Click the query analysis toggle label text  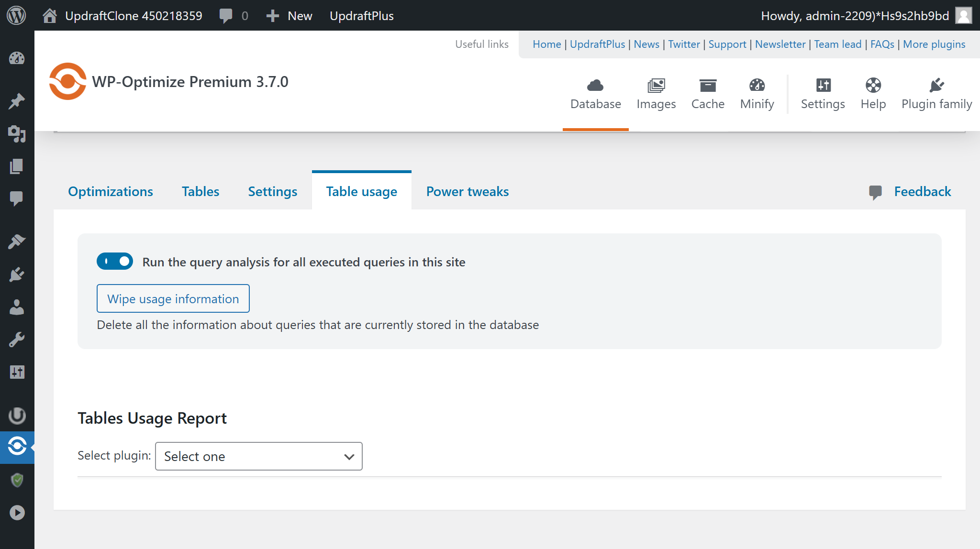tap(304, 262)
